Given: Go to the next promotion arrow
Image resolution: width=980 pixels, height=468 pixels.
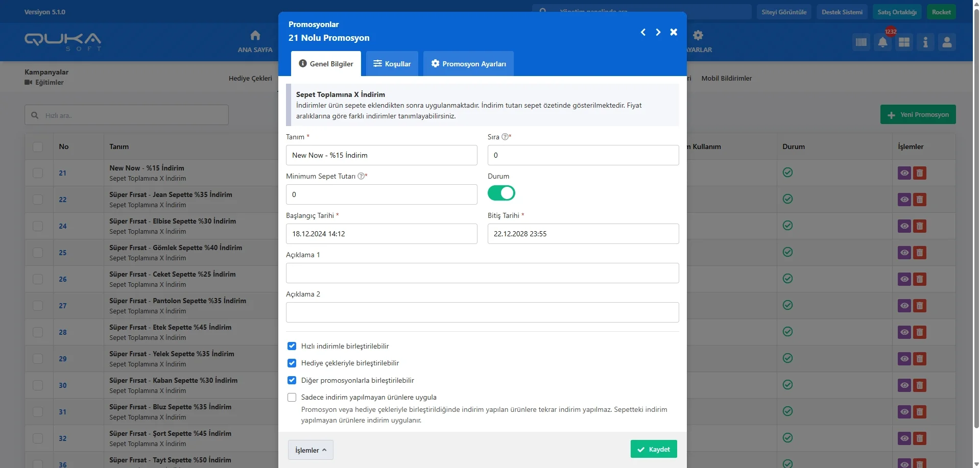Looking at the screenshot, I should coord(658,32).
